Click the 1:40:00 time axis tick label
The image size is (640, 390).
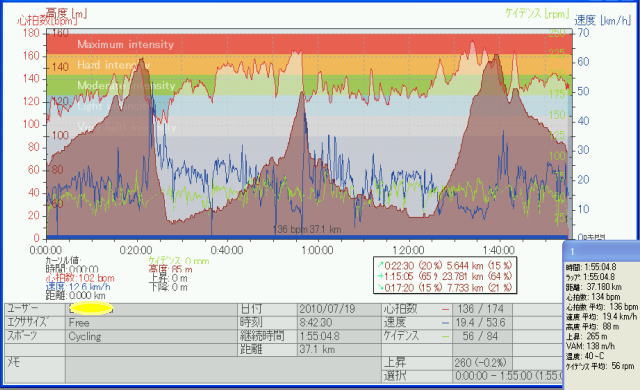tap(498, 250)
